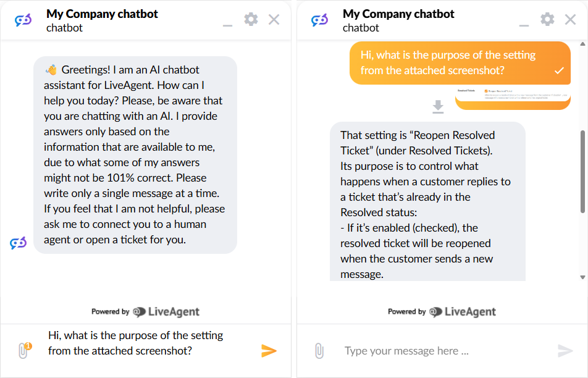Open the attached screenshot thumbnail preview

point(513,98)
